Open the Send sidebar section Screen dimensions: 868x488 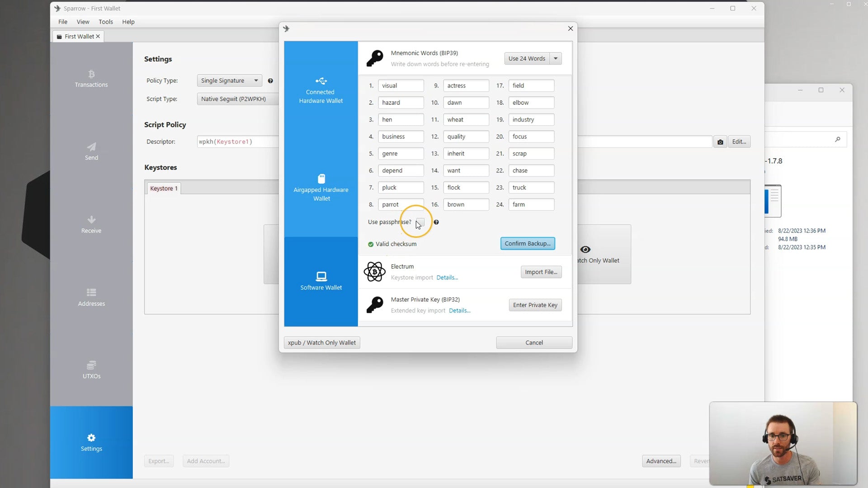(x=91, y=151)
